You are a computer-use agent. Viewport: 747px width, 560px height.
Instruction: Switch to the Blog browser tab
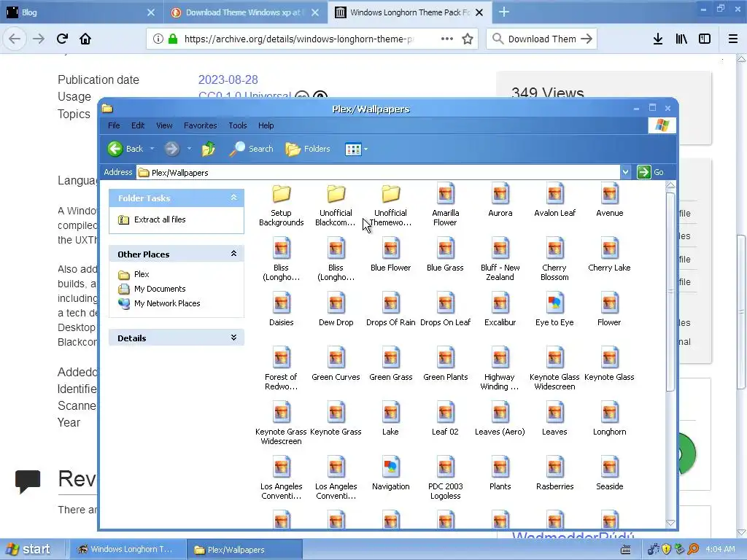coord(80,12)
